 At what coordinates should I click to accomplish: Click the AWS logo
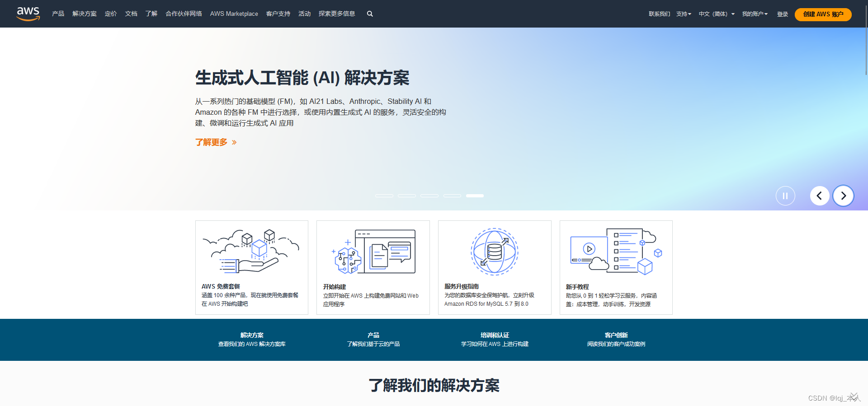tap(28, 14)
